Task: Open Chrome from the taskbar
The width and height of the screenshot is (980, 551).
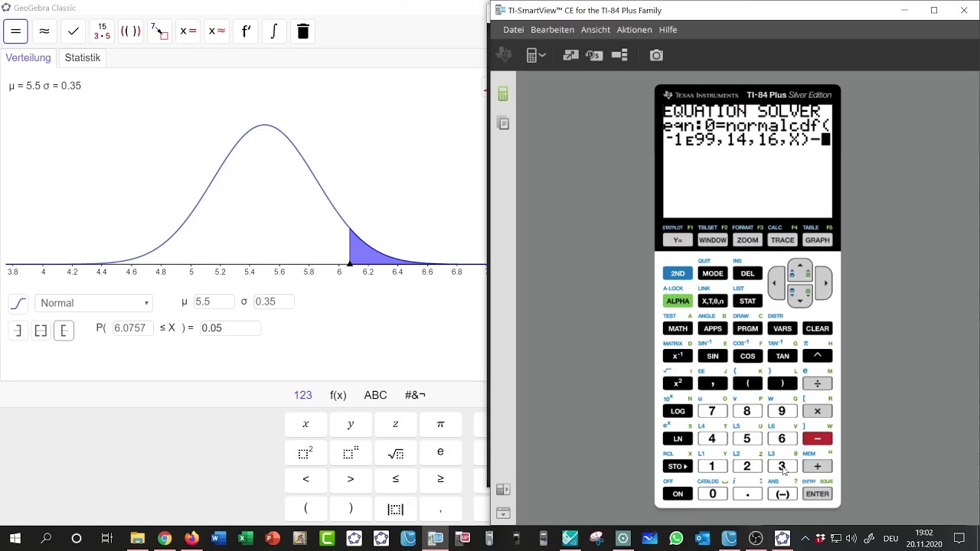Action: pyautogui.click(x=165, y=539)
